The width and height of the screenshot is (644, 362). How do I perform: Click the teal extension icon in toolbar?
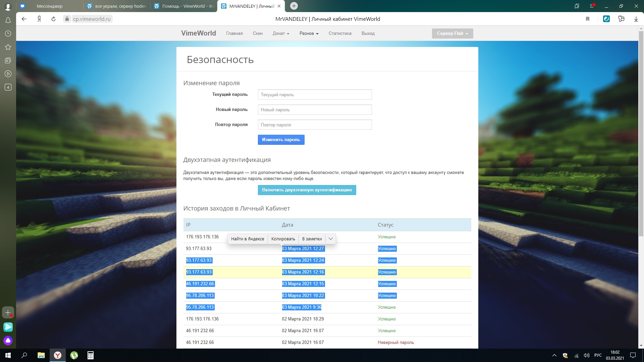click(x=606, y=19)
